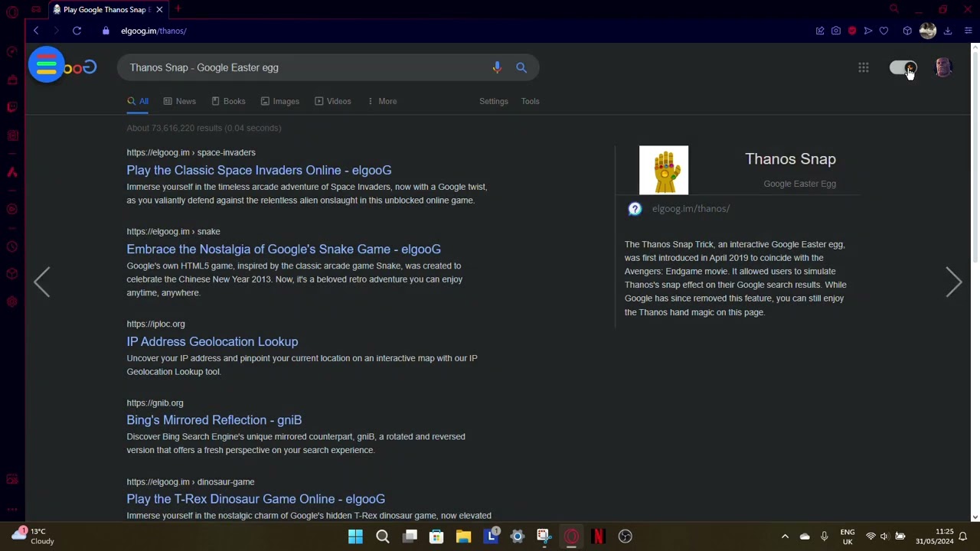This screenshot has width=980, height=551.
Task: Open the IP Address Geolocation Lookup result
Action: [x=212, y=341]
